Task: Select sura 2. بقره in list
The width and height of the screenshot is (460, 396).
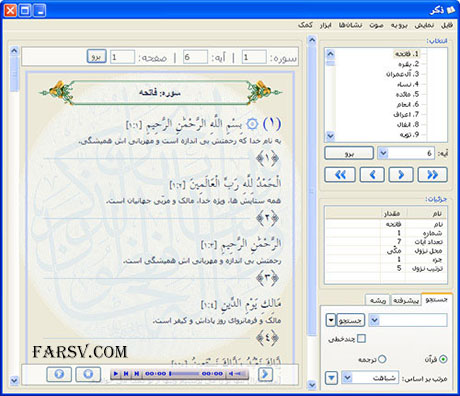Action: 408,64
